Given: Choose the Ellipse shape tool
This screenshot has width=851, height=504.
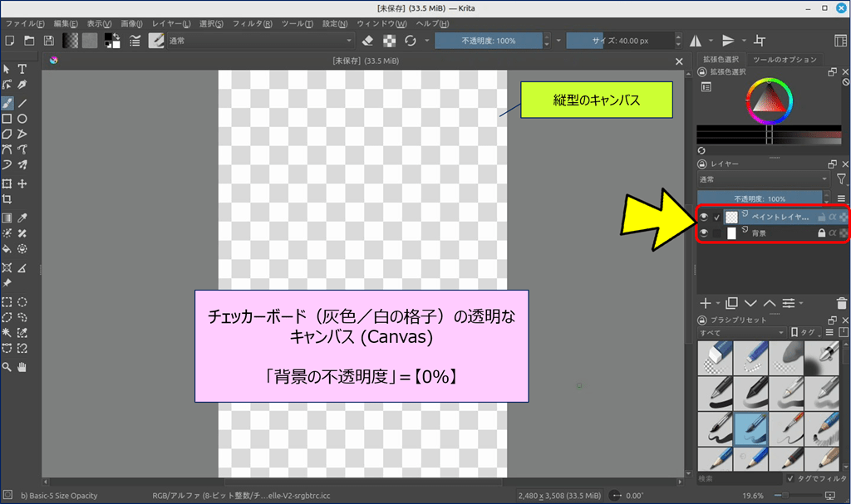Looking at the screenshot, I should (22, 119).
